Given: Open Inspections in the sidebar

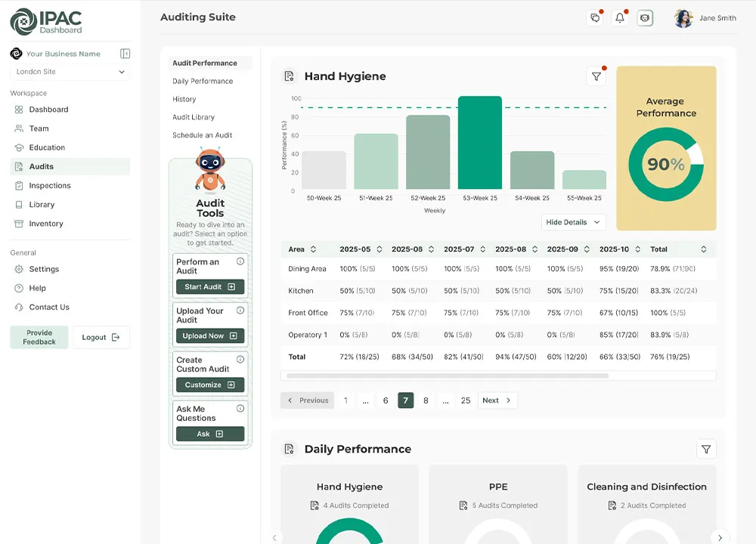Looking at the screenshot, I should click(70, 186).
